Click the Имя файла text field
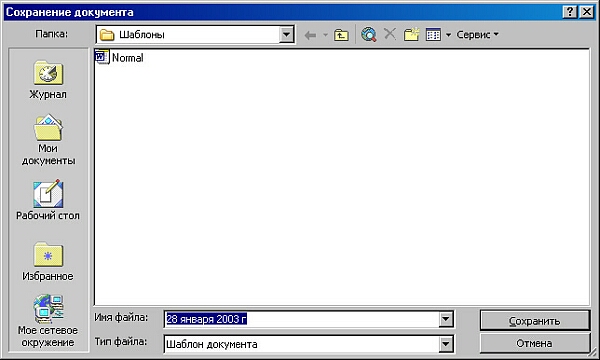 tap(302, 319)
